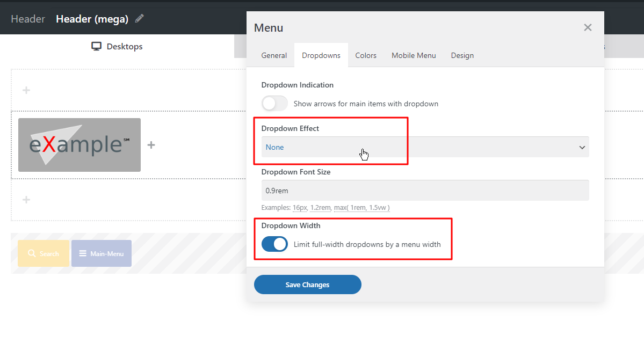This screenshot has height=350, width=644.
Task: Click the Dropdown Width label
Action: pyautogui.click(x=291, y=225)
